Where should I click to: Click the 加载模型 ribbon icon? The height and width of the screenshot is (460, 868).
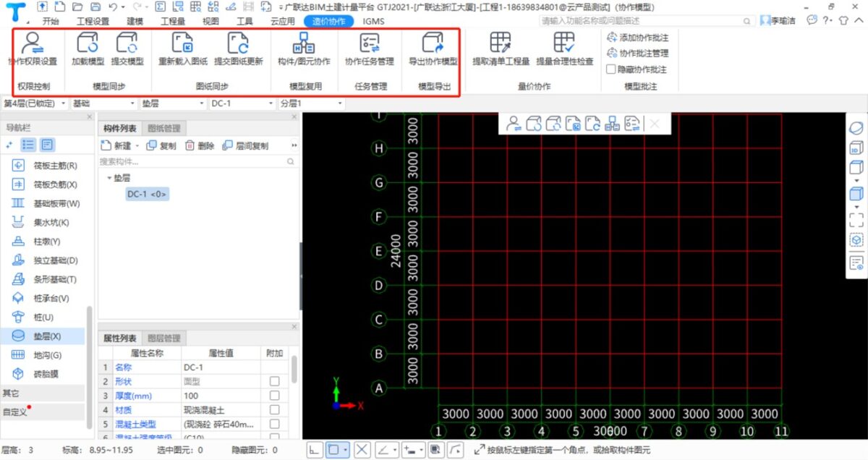coord(88,49)
